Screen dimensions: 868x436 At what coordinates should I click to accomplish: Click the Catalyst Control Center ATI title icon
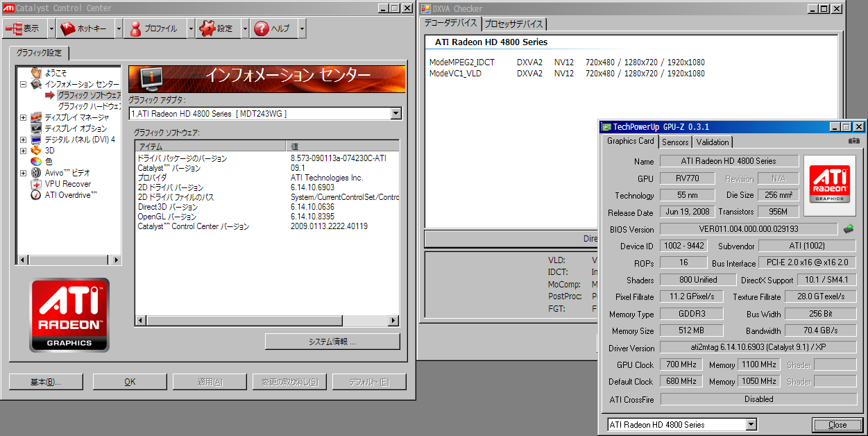pyautogui.click(x=8, y=8)
